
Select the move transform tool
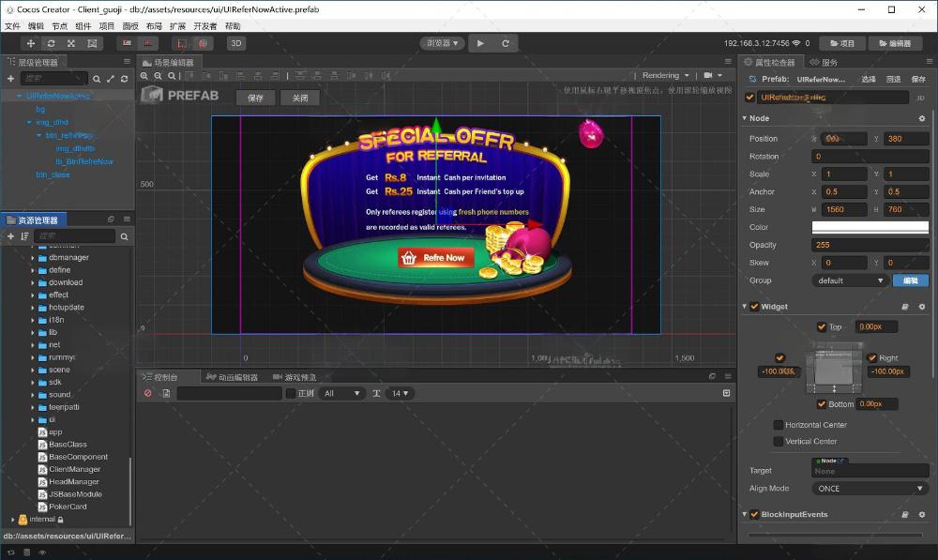tap(31, 43)
